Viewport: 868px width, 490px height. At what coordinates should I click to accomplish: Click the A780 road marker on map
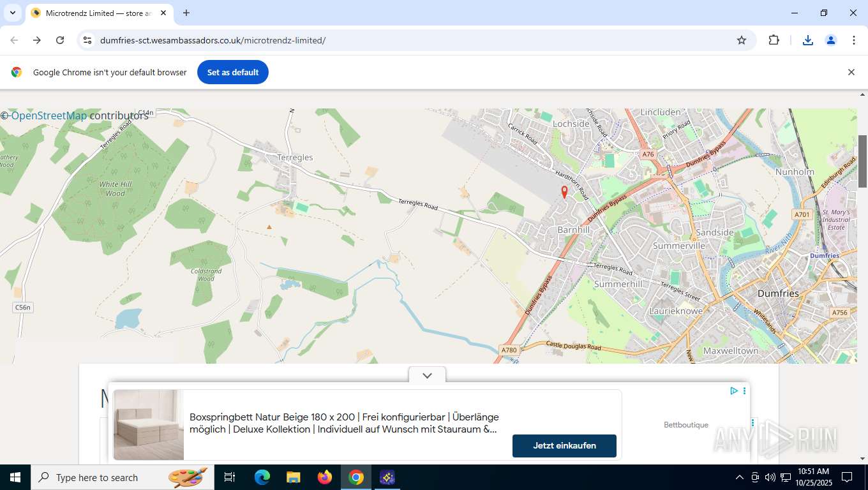coord(509,350)
